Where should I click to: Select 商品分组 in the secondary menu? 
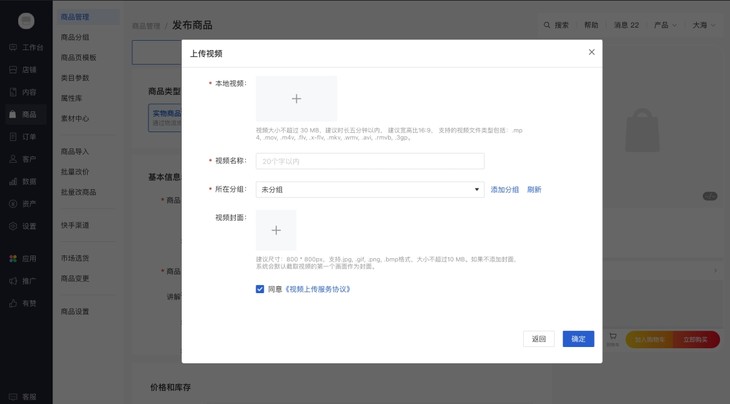[x=75, y=37]
